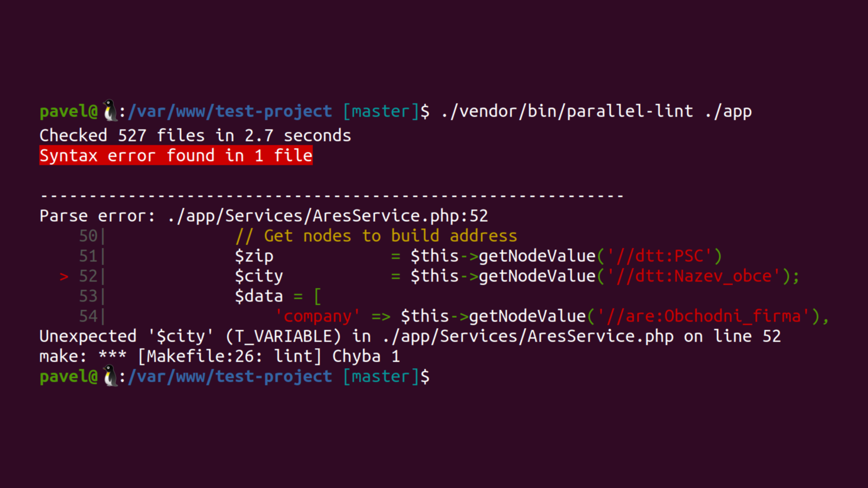
Task: Click line number 50 in the gutter
Action: 88,236
